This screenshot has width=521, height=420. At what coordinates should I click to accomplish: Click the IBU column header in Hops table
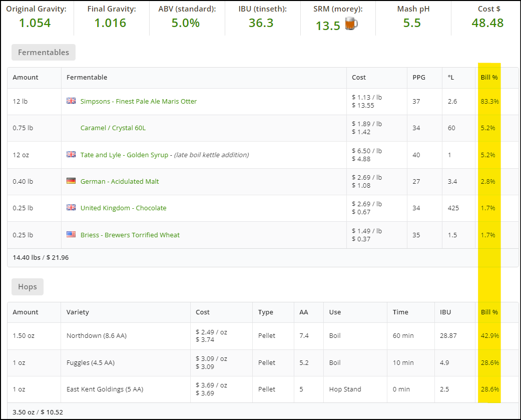pos(445,312)
